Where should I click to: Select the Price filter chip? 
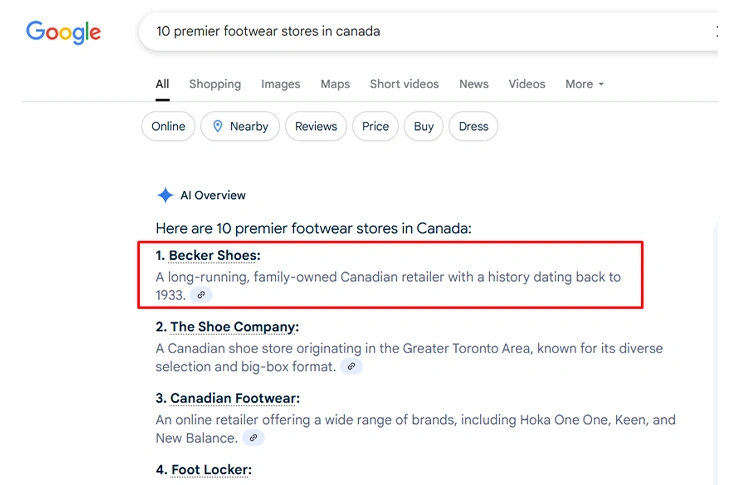click(376, 126)
